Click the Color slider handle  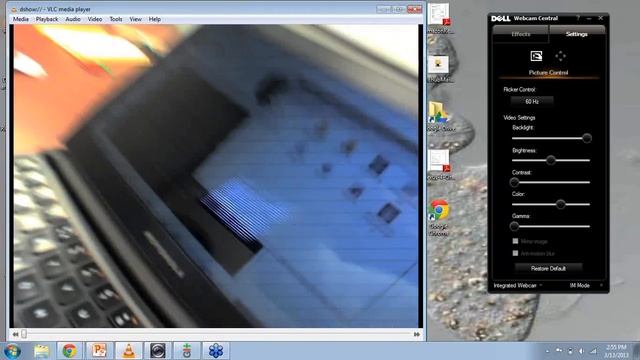[x=561, y=204]
